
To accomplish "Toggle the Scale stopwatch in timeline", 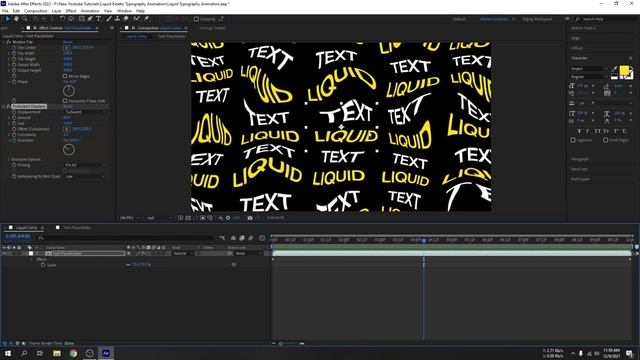I will coord(43,265).
